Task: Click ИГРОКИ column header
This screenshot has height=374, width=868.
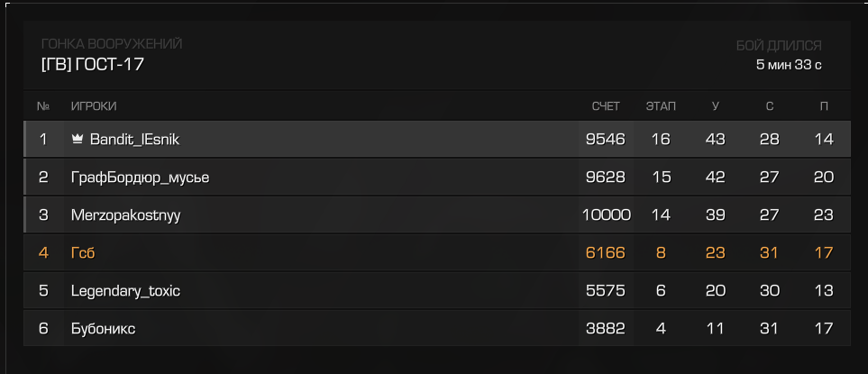Action: (94, 106)
